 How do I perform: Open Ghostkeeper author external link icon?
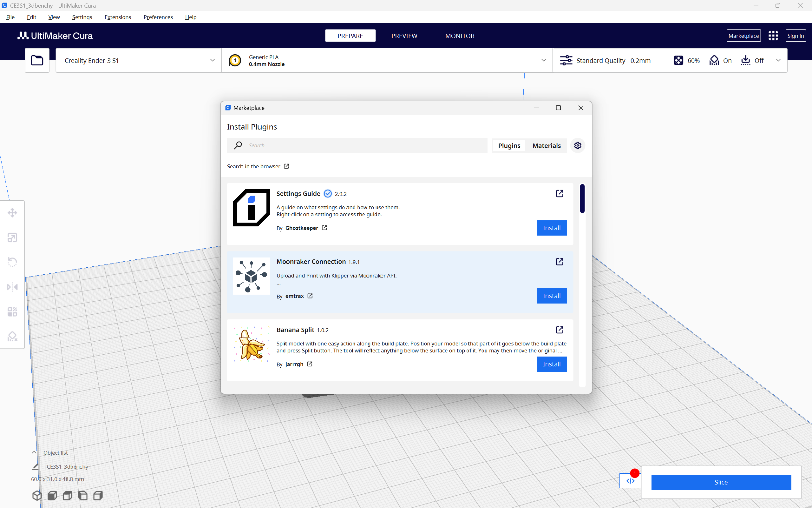[x=324, y=228]
